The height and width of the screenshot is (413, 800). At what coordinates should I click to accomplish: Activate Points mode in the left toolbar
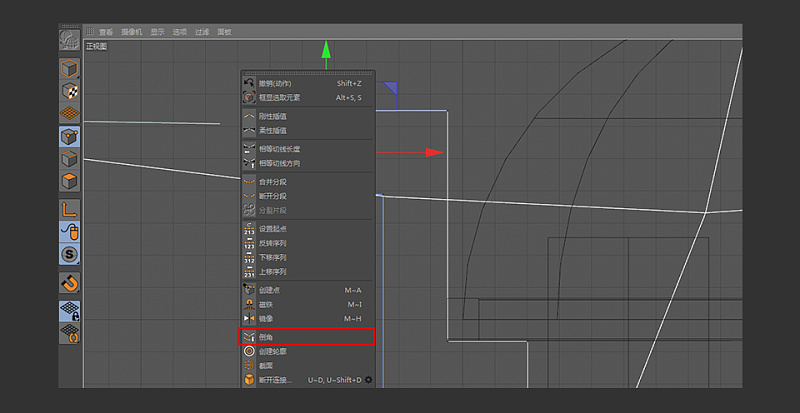point(70,136)
